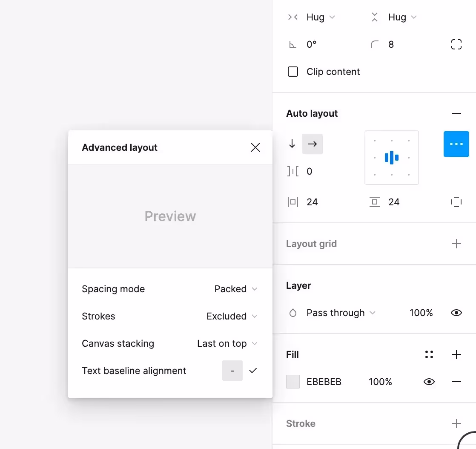This screenshot has height=449, width=476.
Task: Enable text baseline alignment with checkmark
Action: [253, 371]
